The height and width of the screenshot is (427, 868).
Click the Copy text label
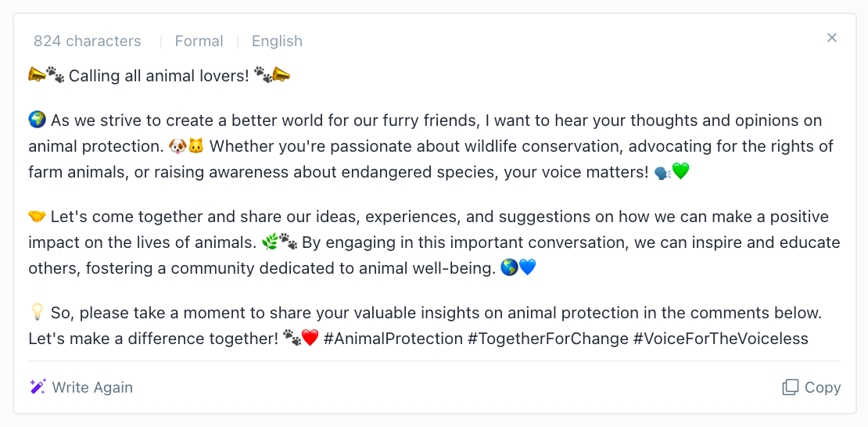click(823, 388)
